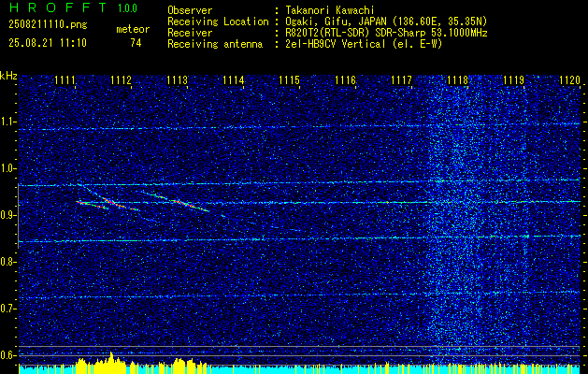Screen dimensions: 588x374
Task: Click the kHz axis unit label
Action: tap(8, 76)
